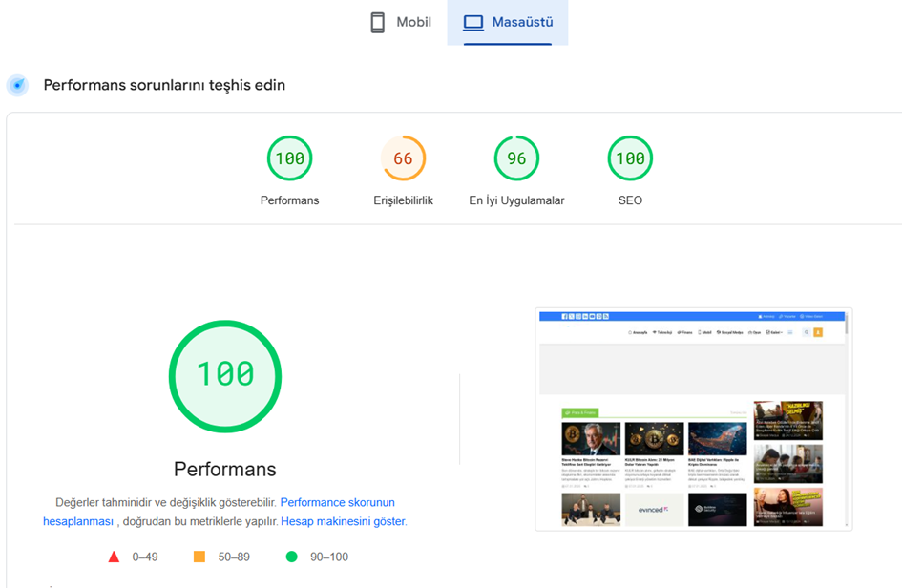Click the evinced logo card in screenshot
The width and height of the screenshot is (902, 588).
click(654, 509)
